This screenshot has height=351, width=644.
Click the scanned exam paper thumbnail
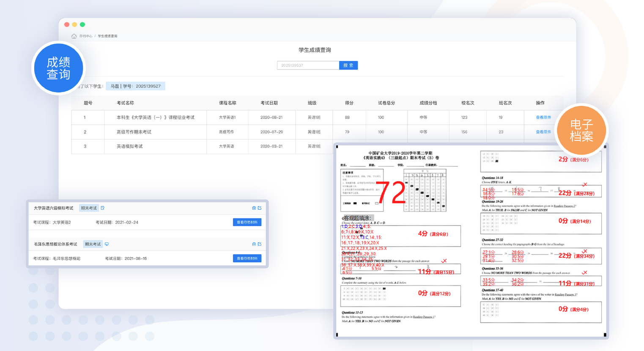[x=471, y=241]
